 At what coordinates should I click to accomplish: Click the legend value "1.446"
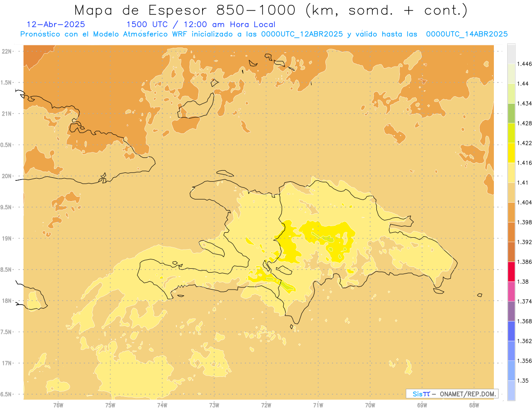(524, 64)
